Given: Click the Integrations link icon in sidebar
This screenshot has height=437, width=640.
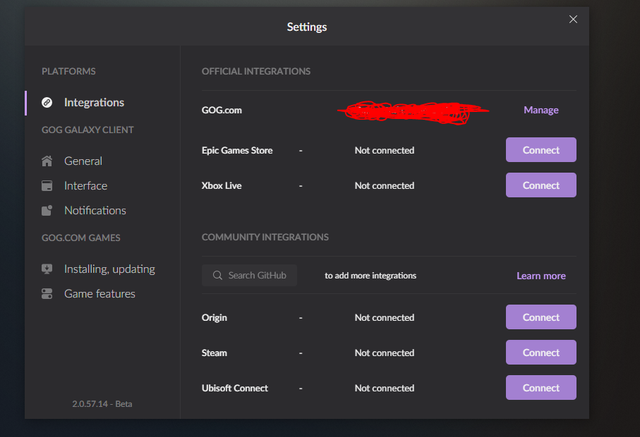Looking at the screenshot, I should pos(47,102).
